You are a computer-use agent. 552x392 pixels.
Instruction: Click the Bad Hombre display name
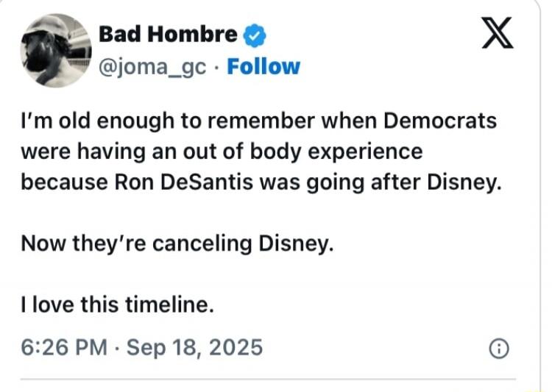pos(168,35)
